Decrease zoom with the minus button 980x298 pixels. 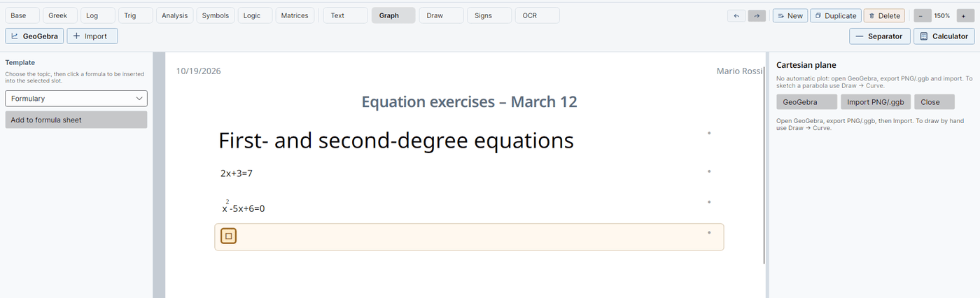coord(922,15)
